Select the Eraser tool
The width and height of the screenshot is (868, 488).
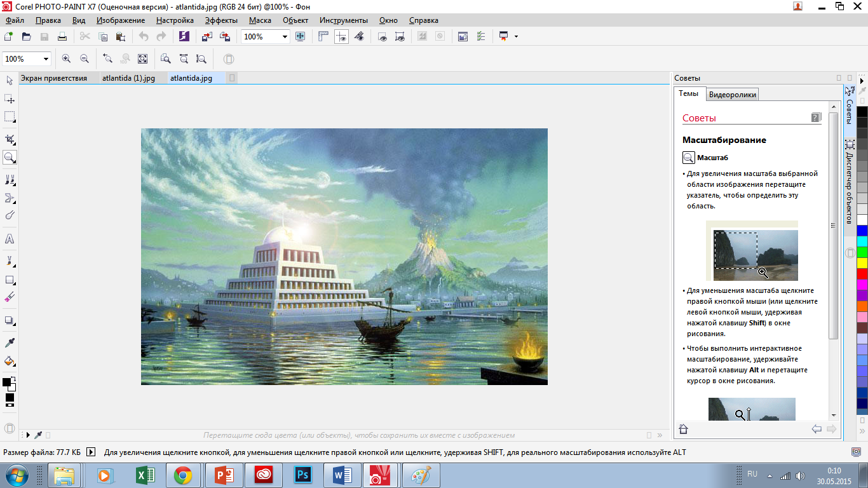10,297
